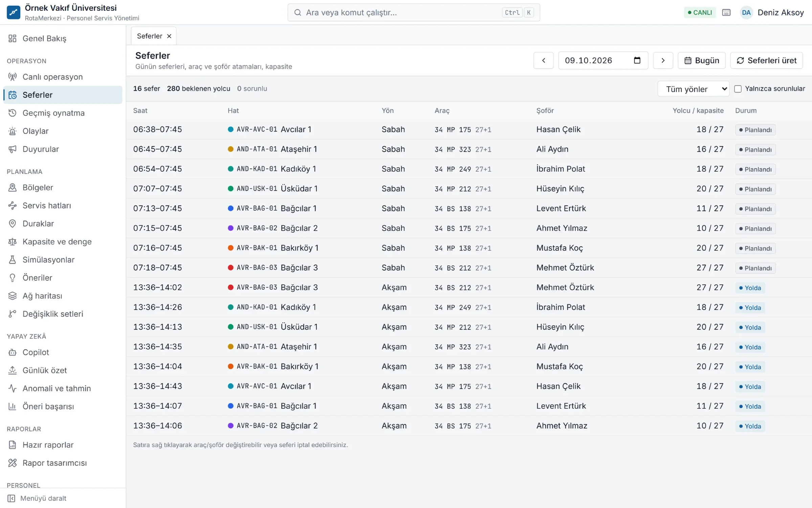Open Öneriler lightbulb icon
812x508 pixels.
[13, 278]
